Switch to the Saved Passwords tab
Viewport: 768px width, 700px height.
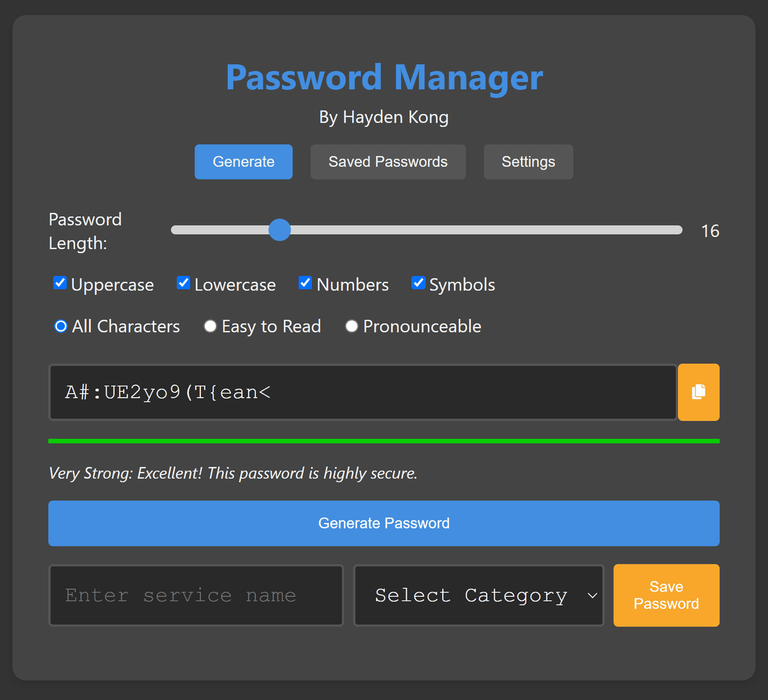(x=388, y=162)
